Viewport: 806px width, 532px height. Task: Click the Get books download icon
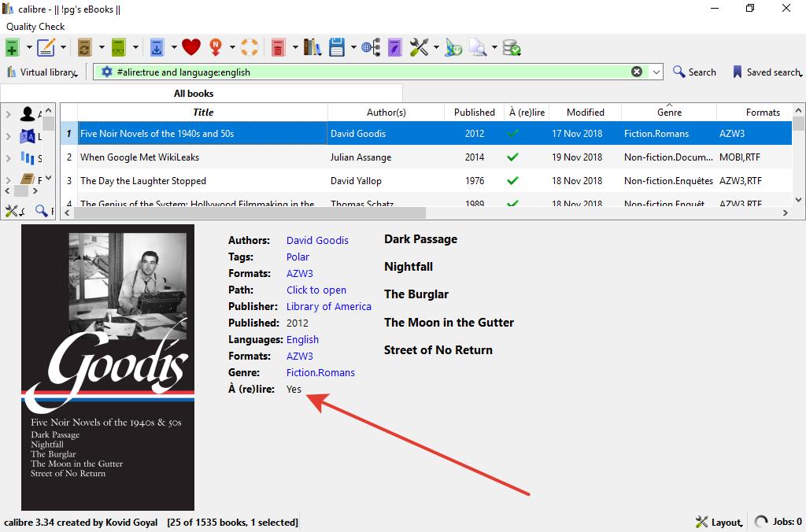click(157, 48)
